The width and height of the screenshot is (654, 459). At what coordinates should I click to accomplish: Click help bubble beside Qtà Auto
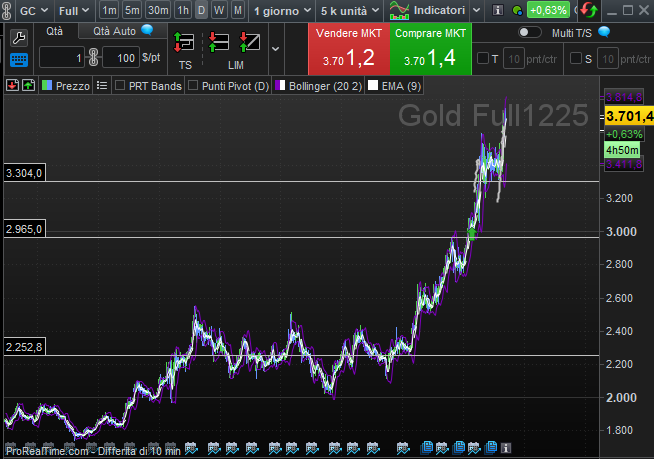(147, 30)
